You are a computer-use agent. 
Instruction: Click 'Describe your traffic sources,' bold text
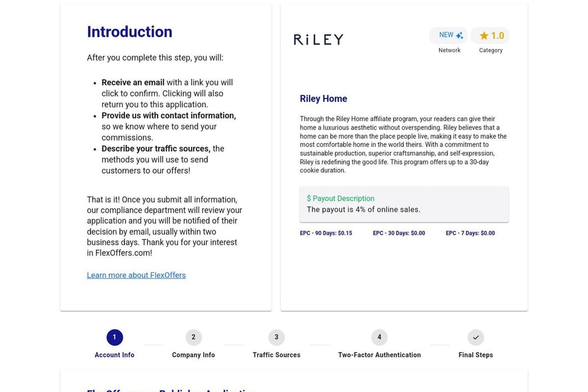[156, 149]
